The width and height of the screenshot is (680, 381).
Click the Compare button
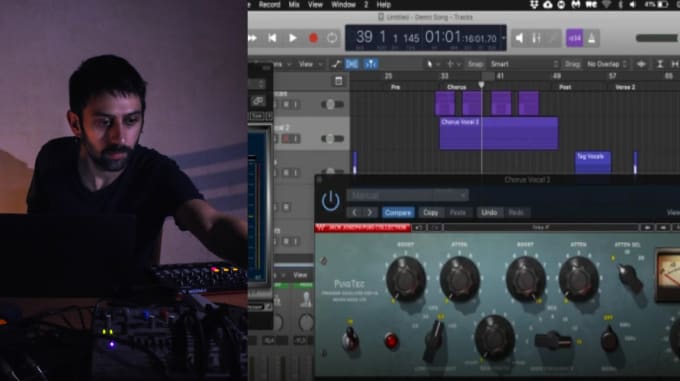(x=398, y=212)
